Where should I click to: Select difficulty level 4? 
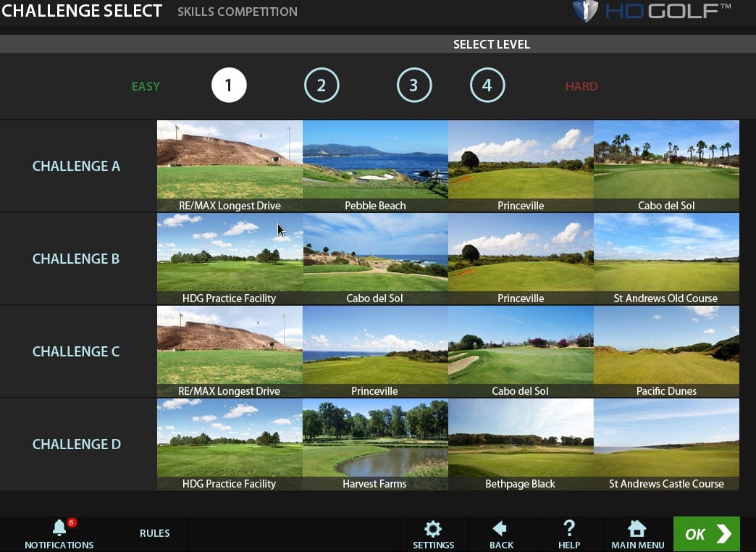pos(487,86)
